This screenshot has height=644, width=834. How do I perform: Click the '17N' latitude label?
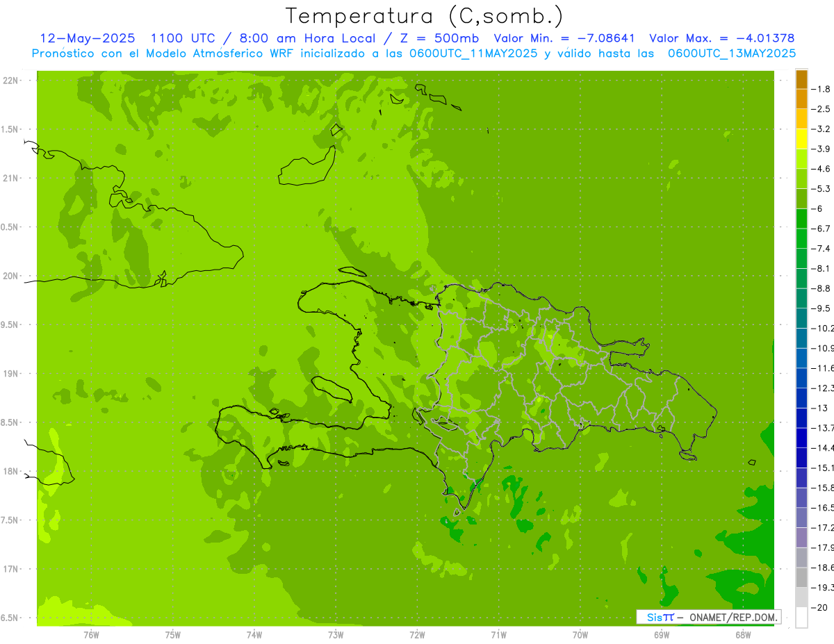tap(12, 569)
